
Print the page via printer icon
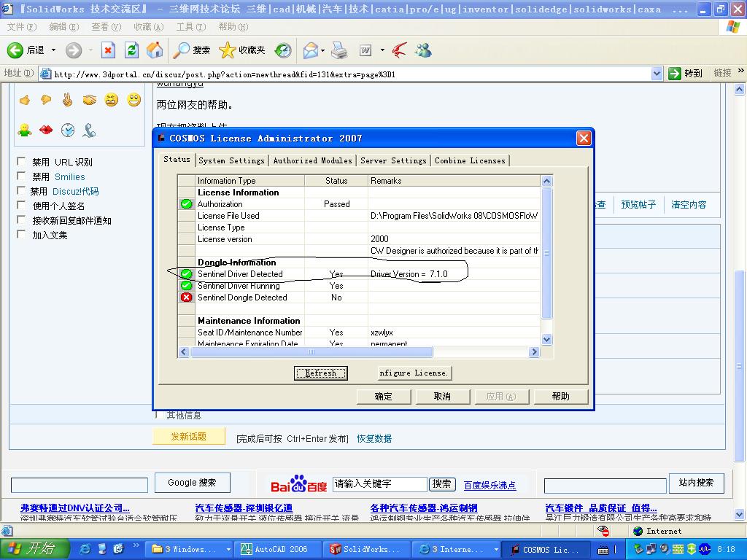pos(339,50)
